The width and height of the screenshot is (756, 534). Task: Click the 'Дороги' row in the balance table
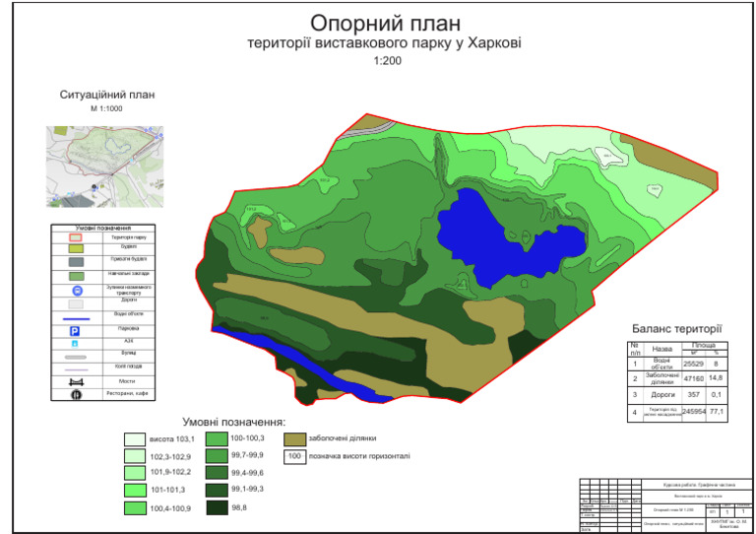[662, 395]
